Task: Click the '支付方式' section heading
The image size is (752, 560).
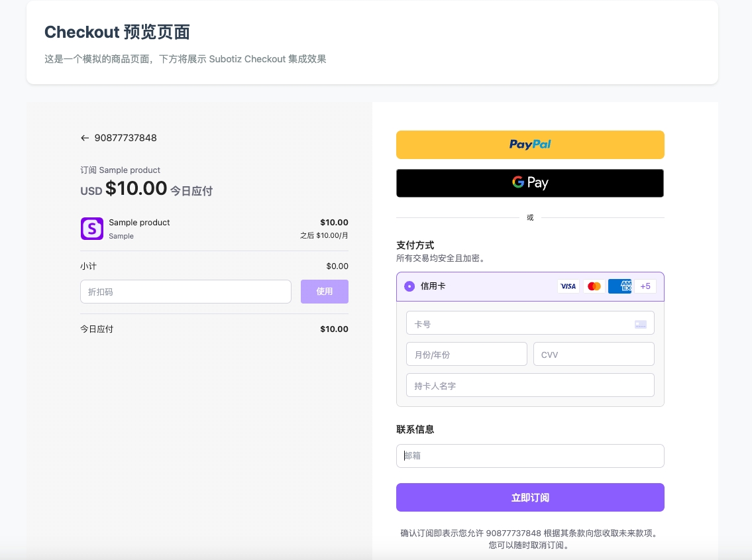Action: [415, 245]
